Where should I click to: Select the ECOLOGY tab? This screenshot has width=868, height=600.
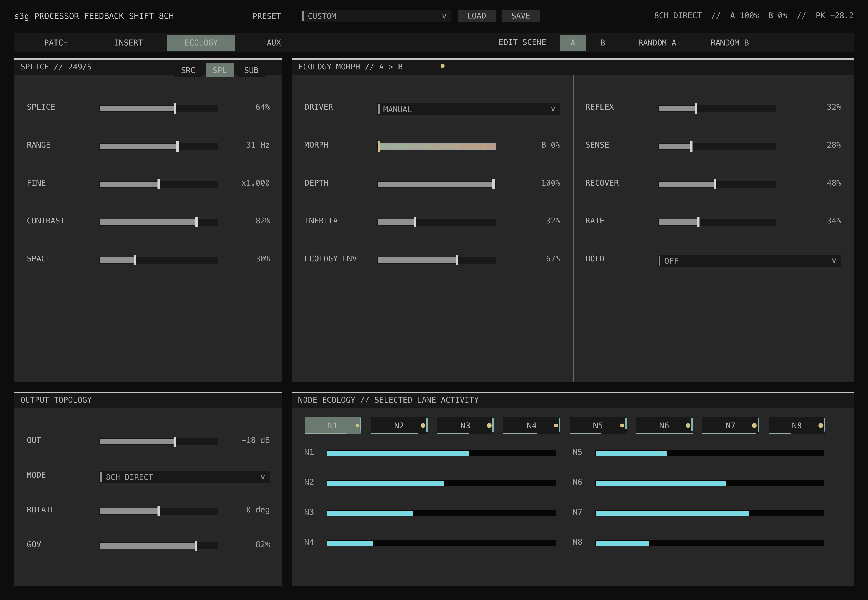[x=201, y=43]
